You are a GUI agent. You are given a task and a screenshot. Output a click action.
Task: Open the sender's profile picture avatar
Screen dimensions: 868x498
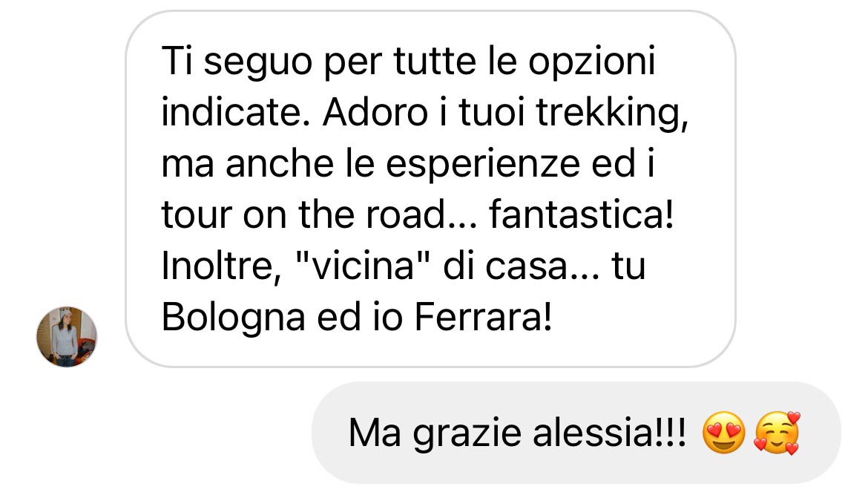[67, 336]
